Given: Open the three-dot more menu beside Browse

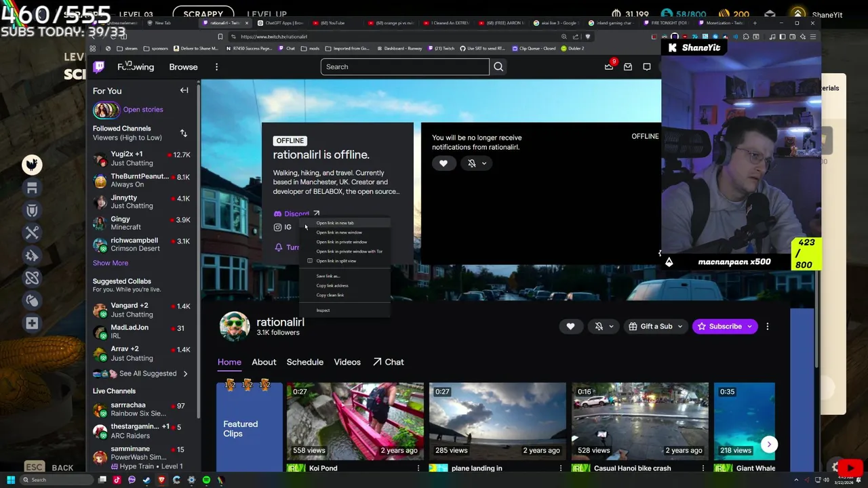Looking at the screenshot, I should tap(216, 67).
